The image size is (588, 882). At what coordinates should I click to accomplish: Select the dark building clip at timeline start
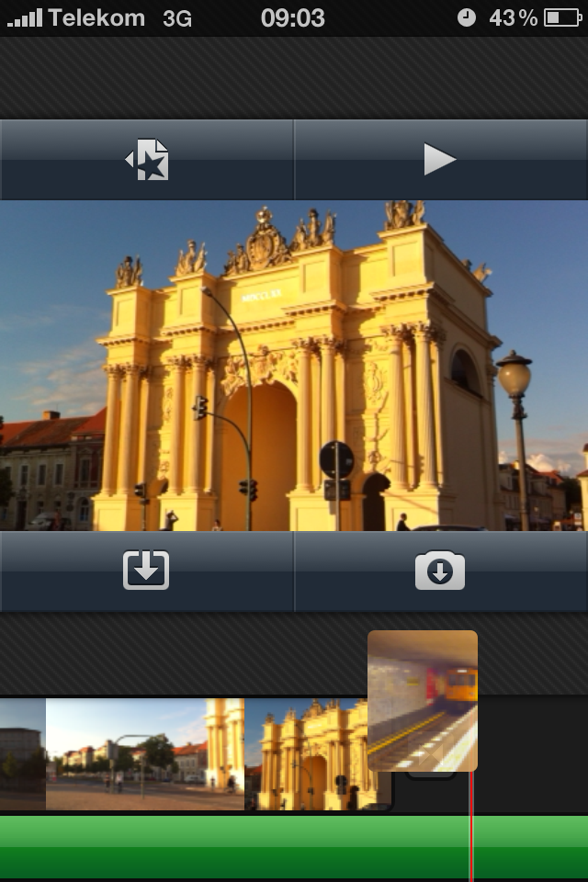coord(22,754)
